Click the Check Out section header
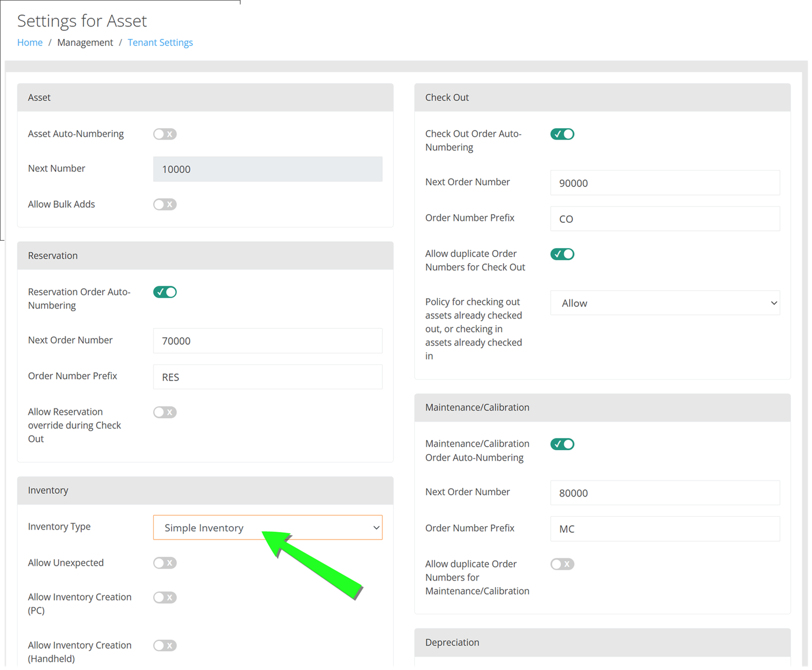Image resolution: width=812 pixels, height=670 pixels. pos(603,97)
